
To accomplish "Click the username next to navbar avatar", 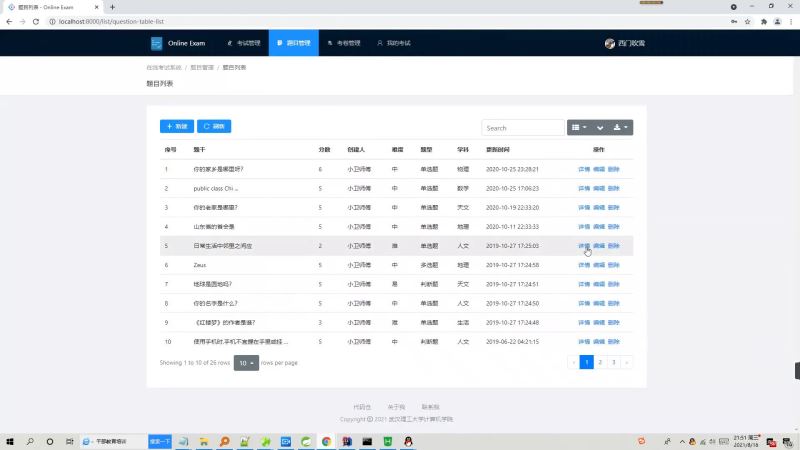I will 632,43.
